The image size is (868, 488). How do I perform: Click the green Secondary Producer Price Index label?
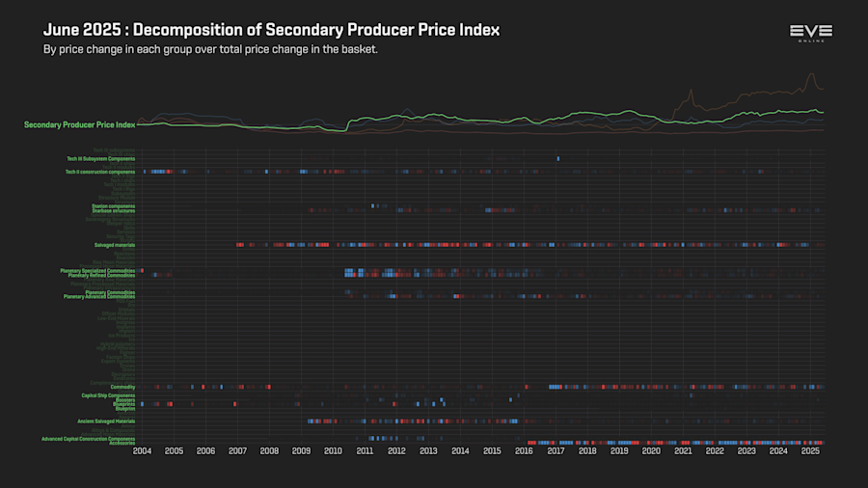coord(79,125)
